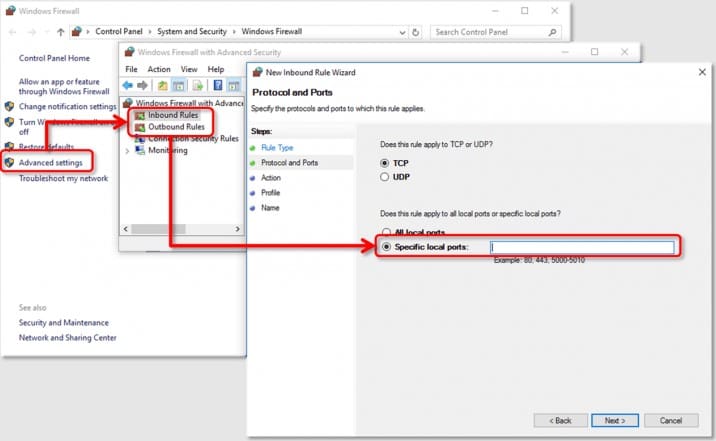716x441 pixels.
Task: Click the Action step in wizard
Action: coord(271,178)
